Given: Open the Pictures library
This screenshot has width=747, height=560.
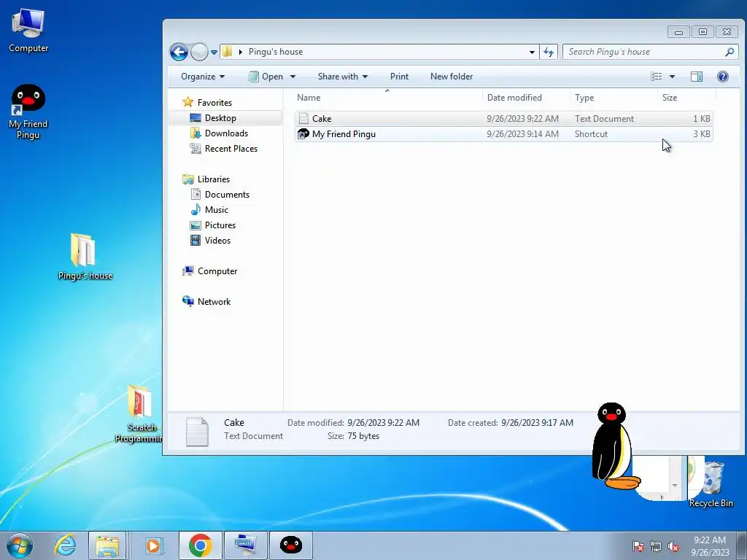Looking at the screenshot, I should [220, 225].
